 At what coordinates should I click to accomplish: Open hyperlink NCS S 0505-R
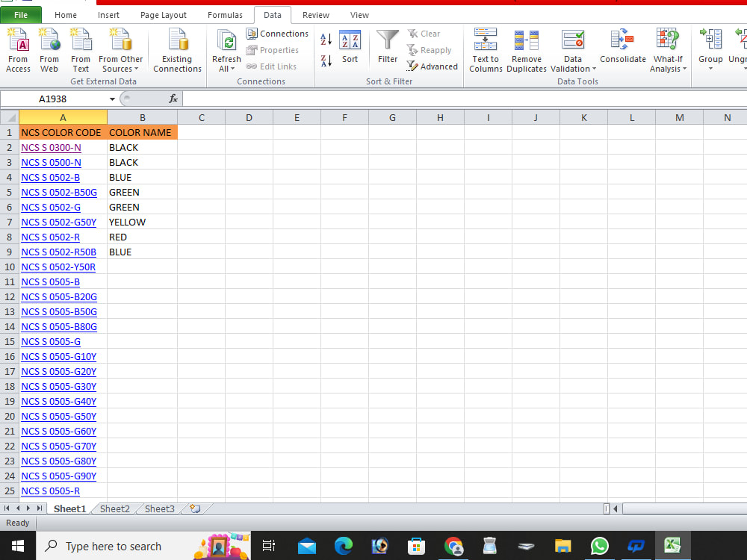pyautogui.click(x=51, y=491)
